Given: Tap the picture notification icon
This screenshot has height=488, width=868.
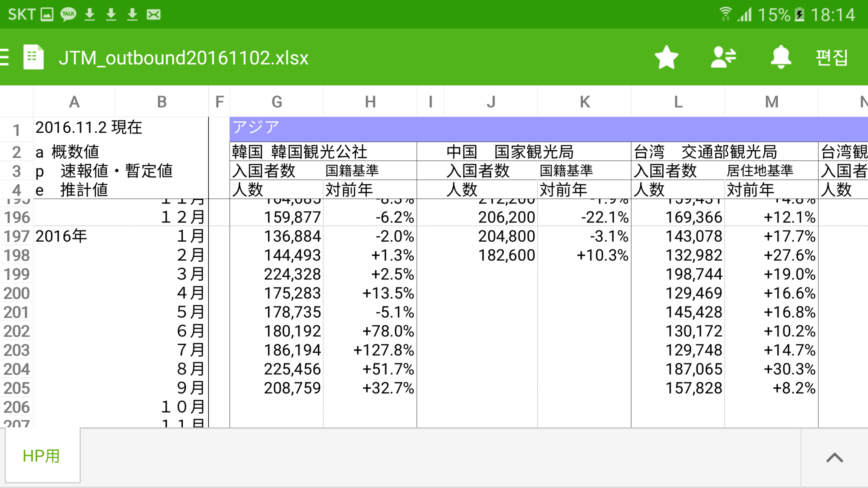Looking at the screenshot, I should [47, 14].
